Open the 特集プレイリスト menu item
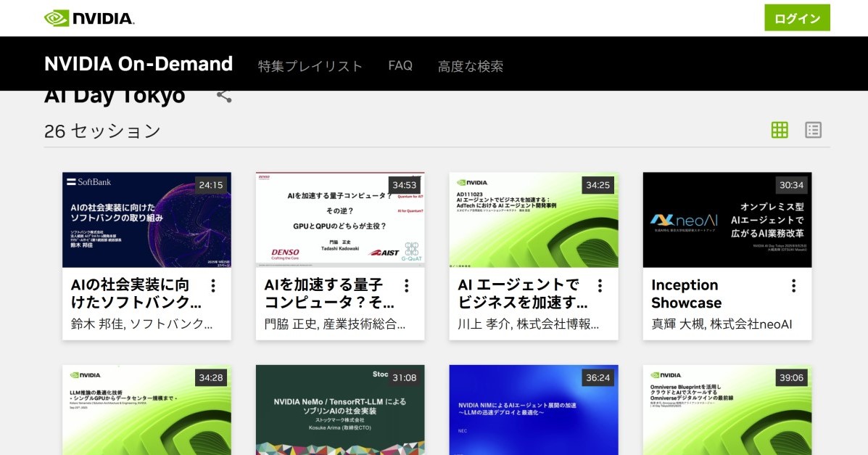868x455 pixels. point(310,66)
